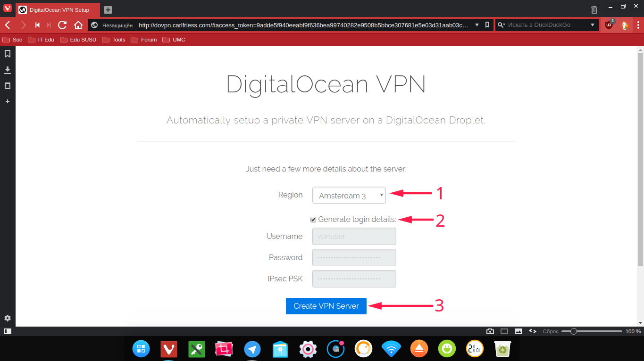Uncheck Generate login details checkbox

[313, 220]
